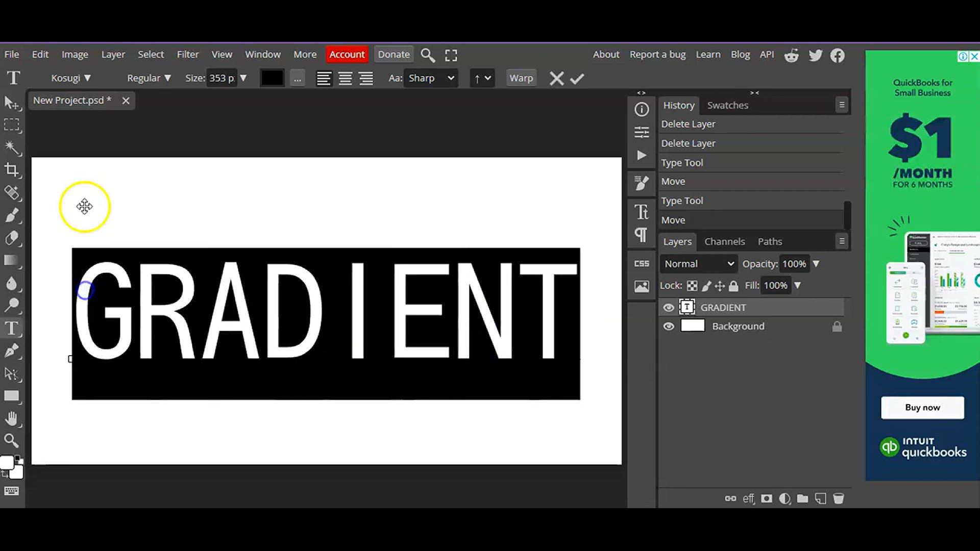The image size is (980, 551).
Task: Open the black text color swatch
Action: pyautogui.click(x=272, y=78)
